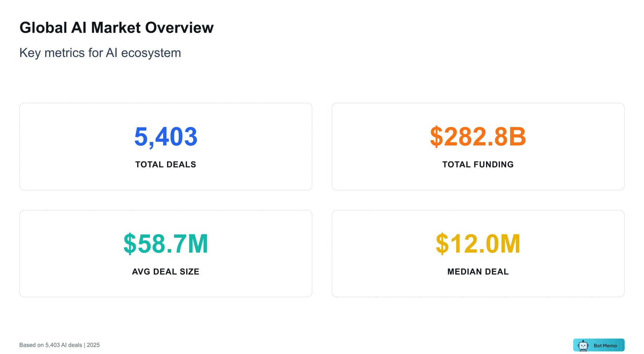The width and height of the screenshot is (644, 354).
Task: Click the yellow $12.0M median value
Action: tap(478, 243)
